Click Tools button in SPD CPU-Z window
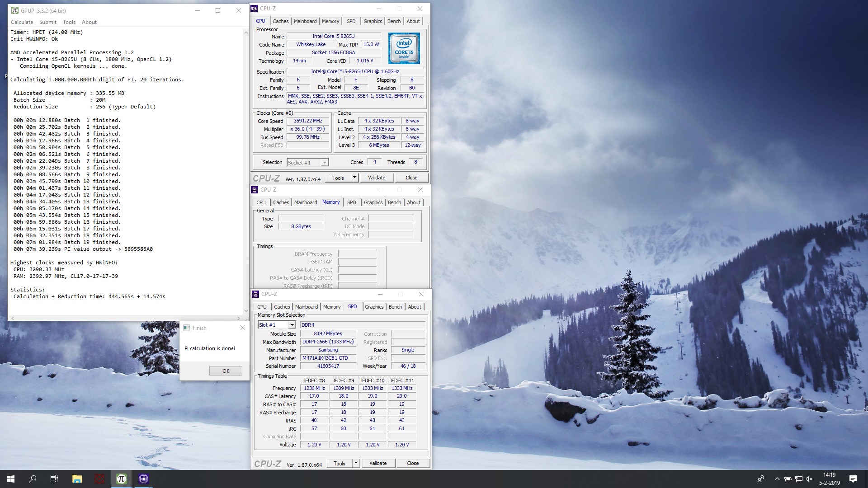The image size is (868, 488). click(340, 464)
